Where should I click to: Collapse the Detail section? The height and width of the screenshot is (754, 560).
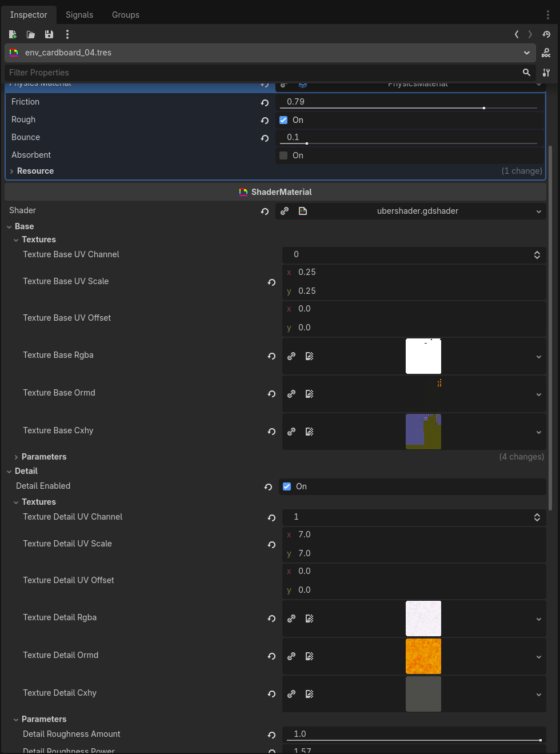point(26,471)
